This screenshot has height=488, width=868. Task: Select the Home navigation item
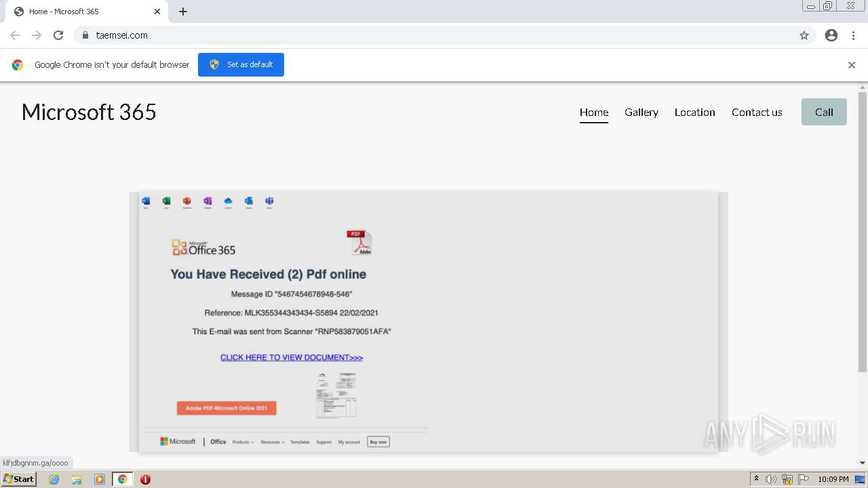click(x=594, y=113)
